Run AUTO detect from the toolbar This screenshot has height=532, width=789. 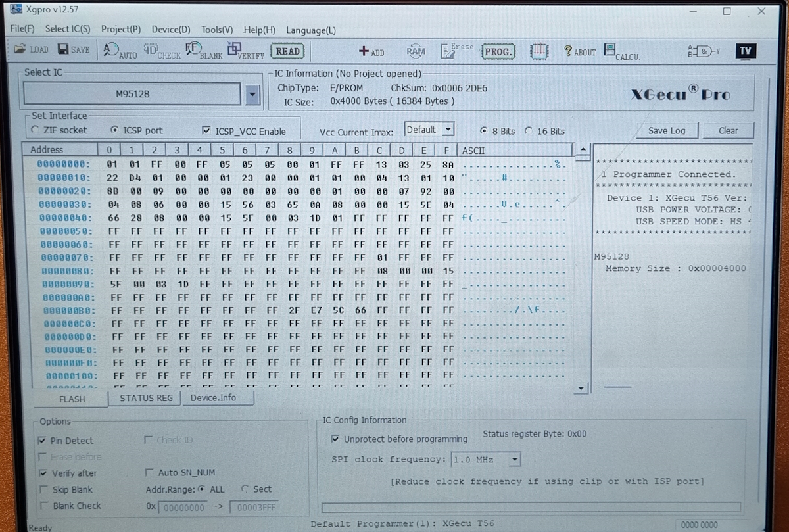(x=120, y=51)
